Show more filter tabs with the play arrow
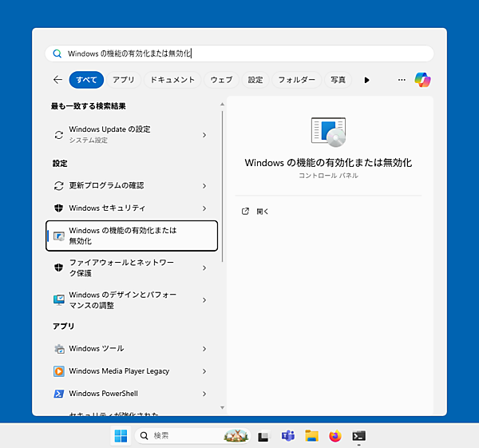 [366, 80]
